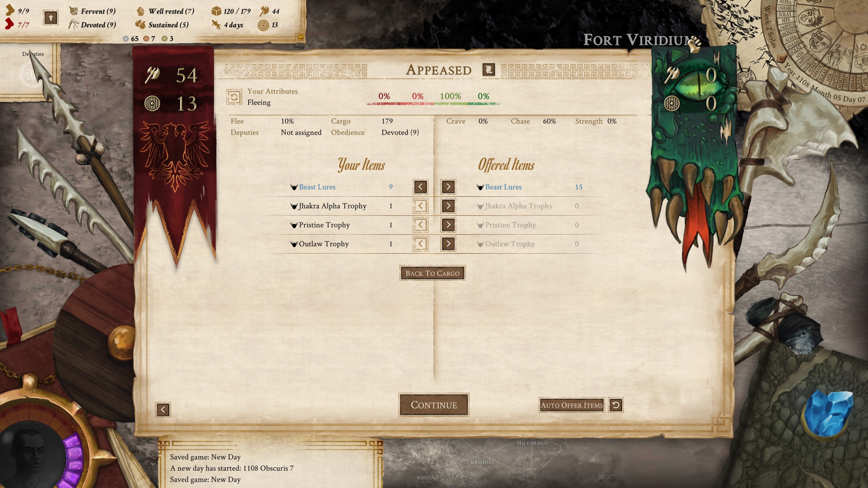Screen dimensions: 868x488
Task: Click the red banner axe icon 54
Action: pyautogui.click(x=152, y=74)
